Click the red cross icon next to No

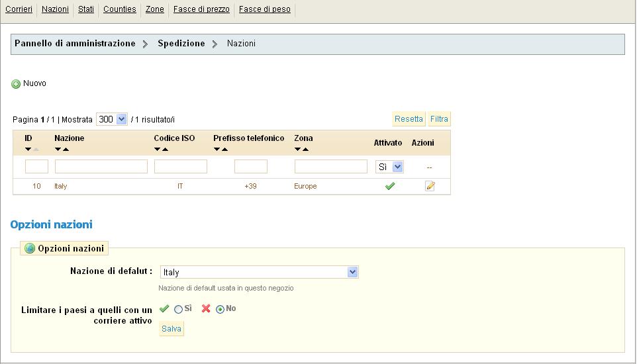[206, 308]
